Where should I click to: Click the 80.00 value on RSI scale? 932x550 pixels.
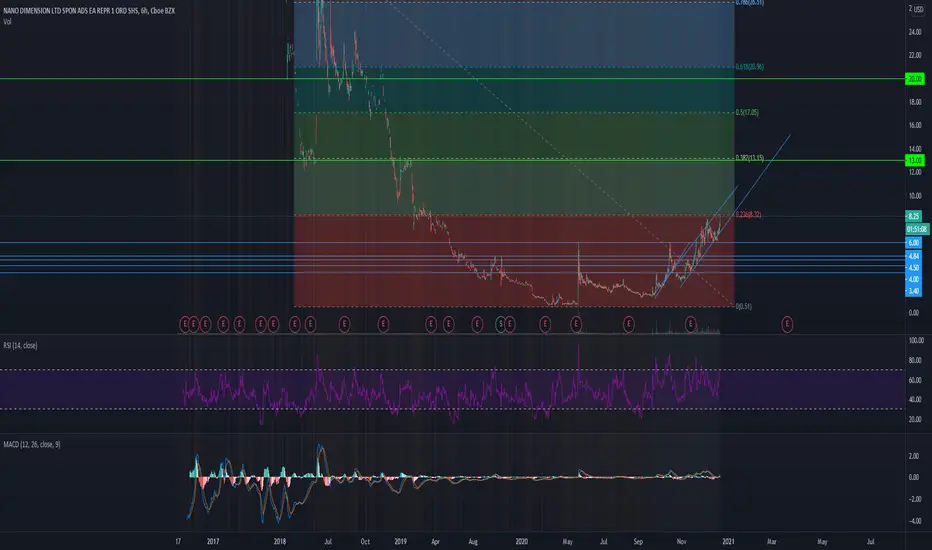[x=915, y=360]
